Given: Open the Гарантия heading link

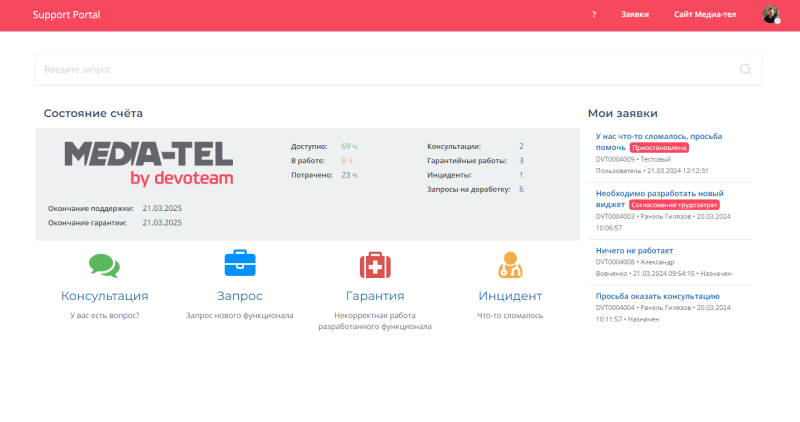Looking at the screenshot, I should (375, 296).
